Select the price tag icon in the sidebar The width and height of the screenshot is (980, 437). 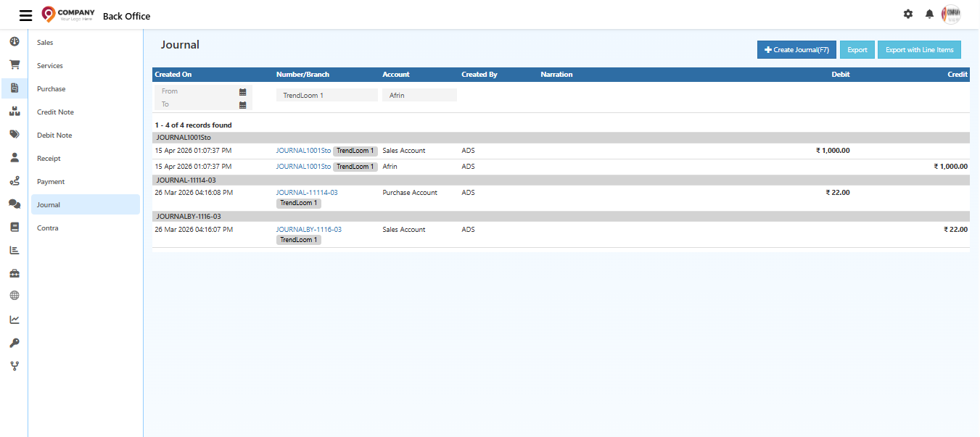coord(14,134)
